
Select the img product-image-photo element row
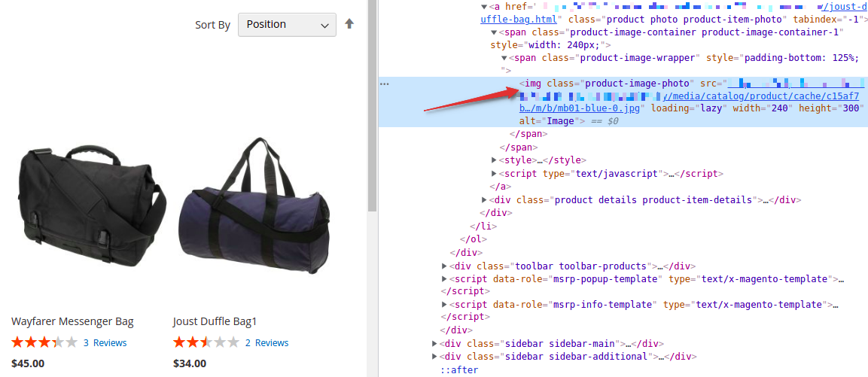click(x=623, y=102)
